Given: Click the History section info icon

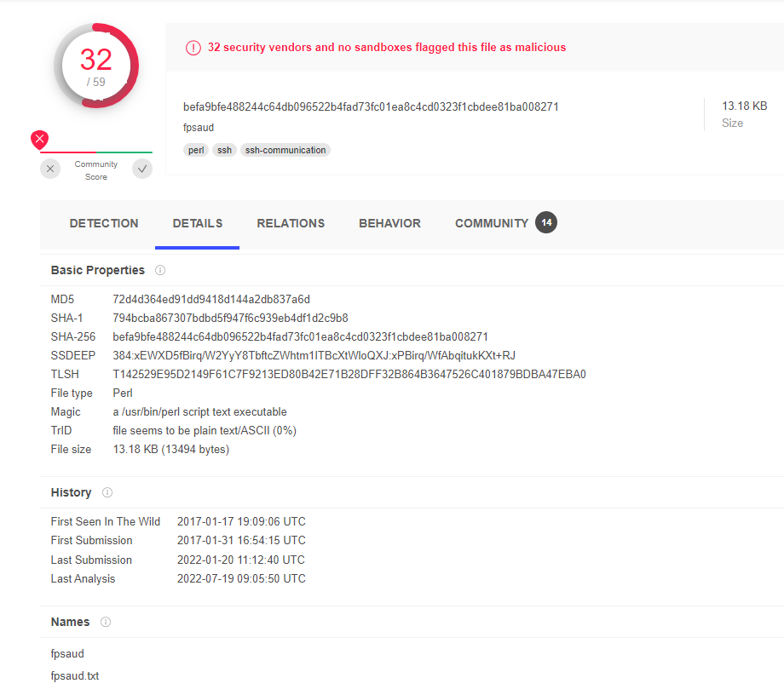Looking at the screenshot, I should tap(107, 492).
